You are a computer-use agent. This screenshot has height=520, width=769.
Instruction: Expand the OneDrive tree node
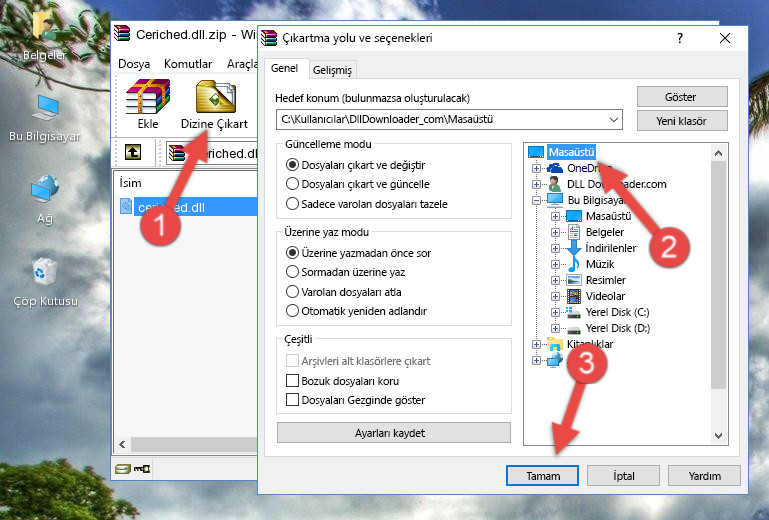(x=537, y=168)
